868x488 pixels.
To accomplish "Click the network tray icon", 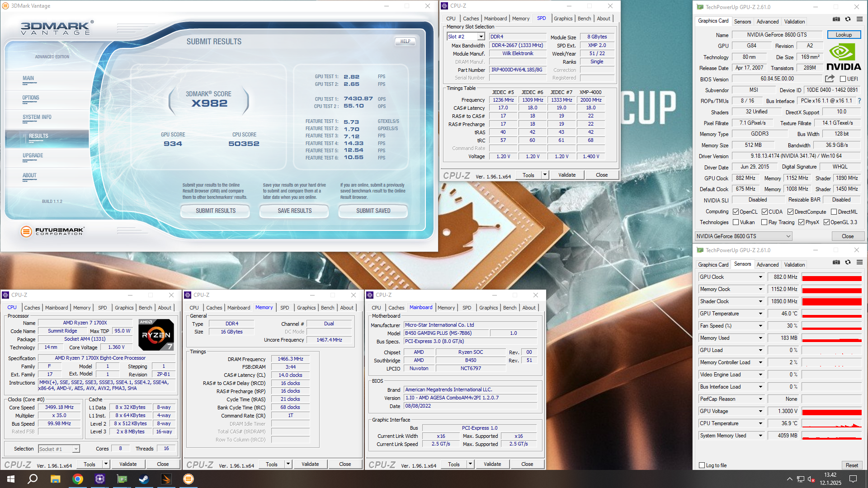I will (x=800, y=479).
